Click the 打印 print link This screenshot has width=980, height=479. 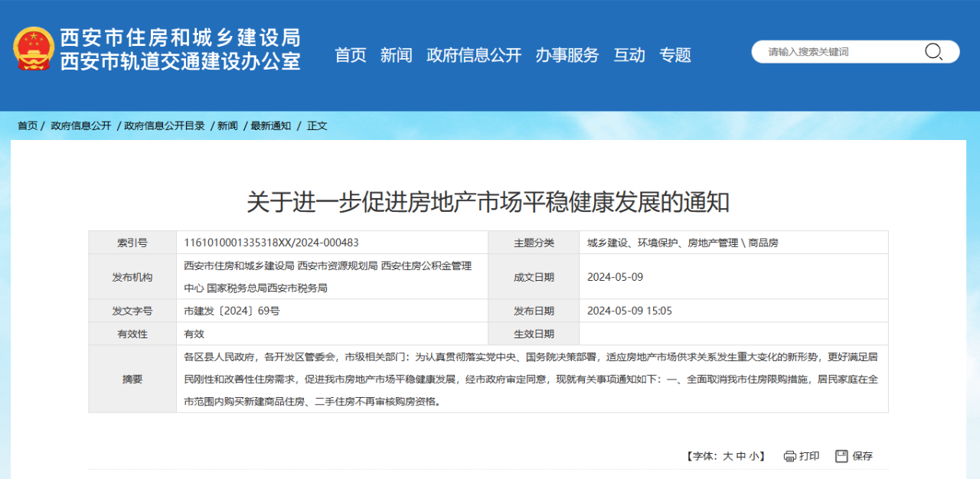(x=809, y=456)
